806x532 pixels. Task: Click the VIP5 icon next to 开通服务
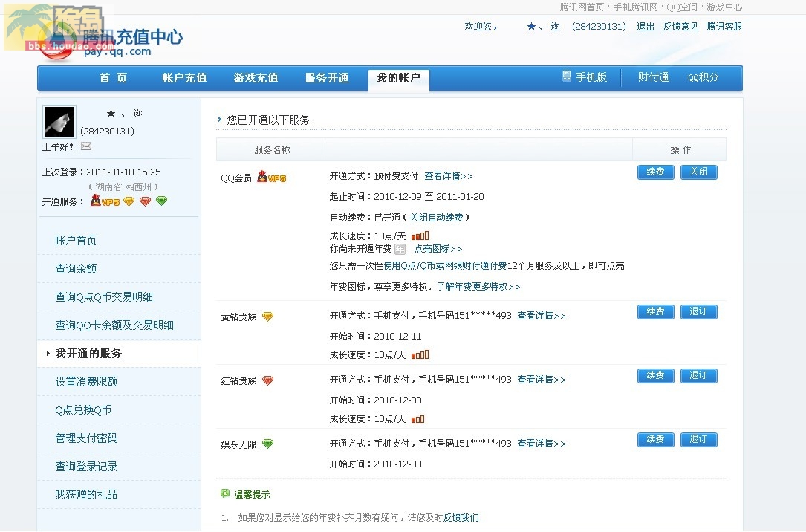[x=105, y=201]
